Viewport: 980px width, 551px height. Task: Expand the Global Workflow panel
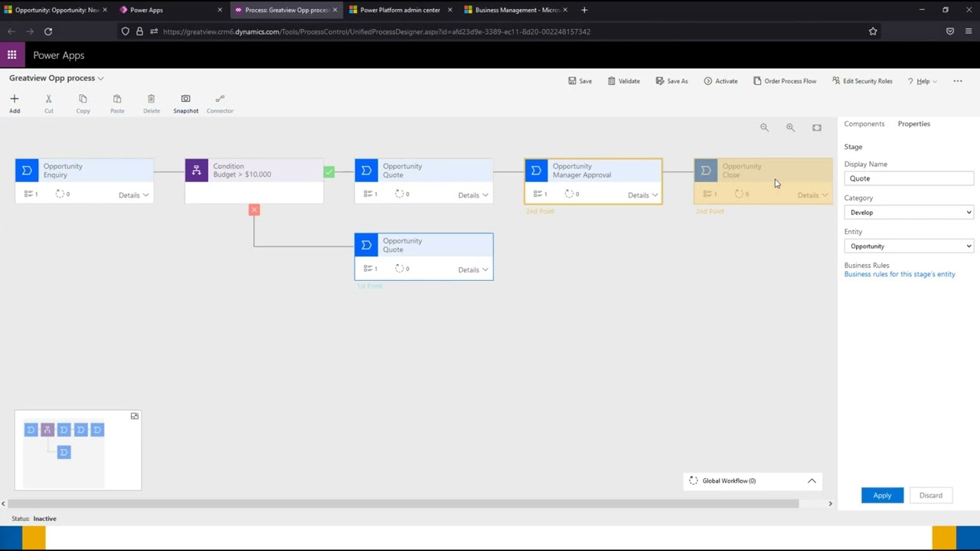pyautogui.click(x=812, y=481)
